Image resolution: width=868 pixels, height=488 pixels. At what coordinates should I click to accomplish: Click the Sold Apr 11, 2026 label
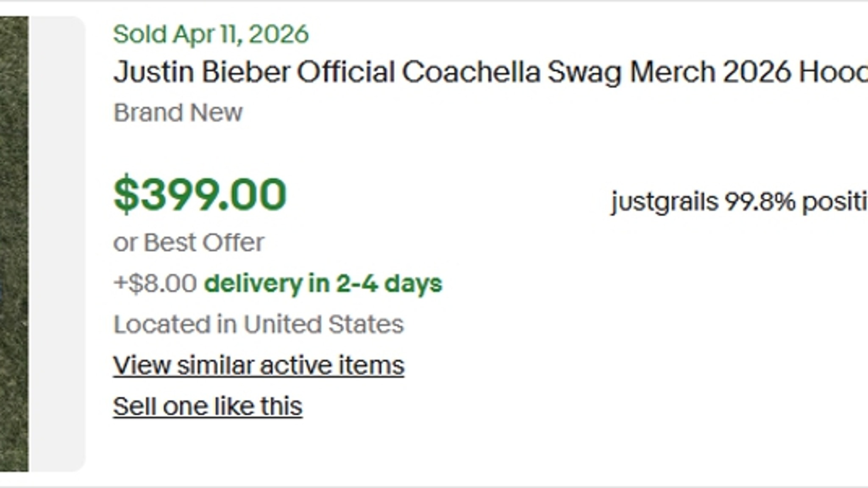coord(211,34)
